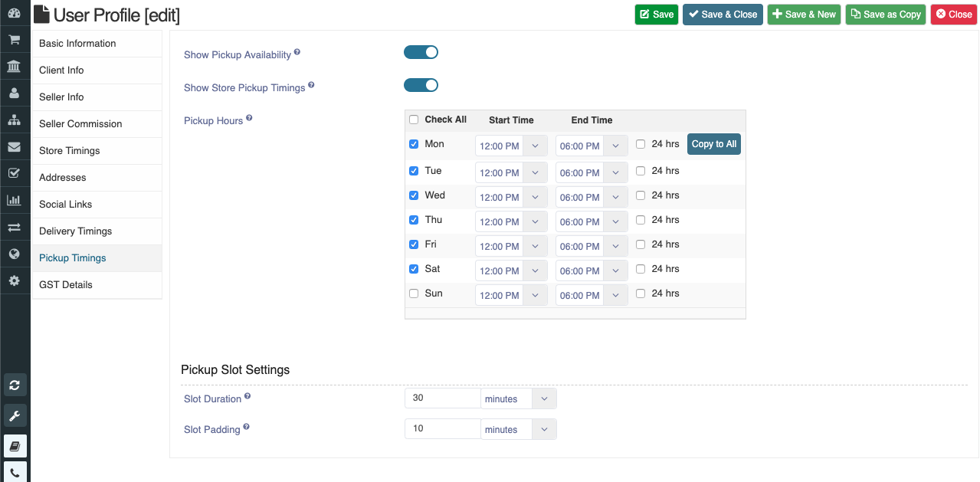Switch to Client Info tab
Screen dimensions: 980x482
(97, 70)
